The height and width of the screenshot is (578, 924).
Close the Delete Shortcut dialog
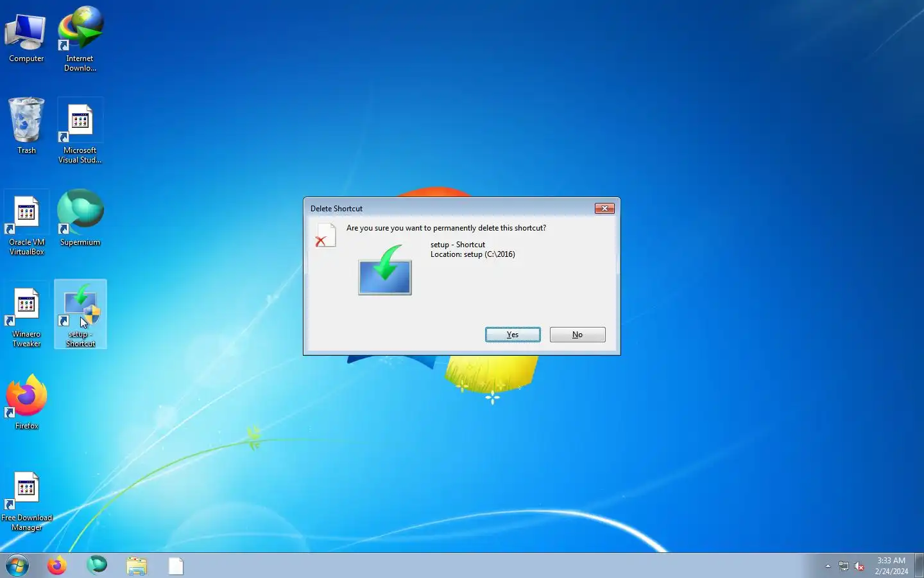pos(604,209)
